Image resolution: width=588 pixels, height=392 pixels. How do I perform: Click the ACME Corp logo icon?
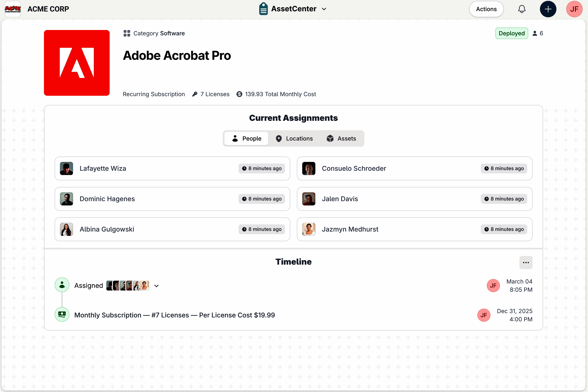coord(13,9)
